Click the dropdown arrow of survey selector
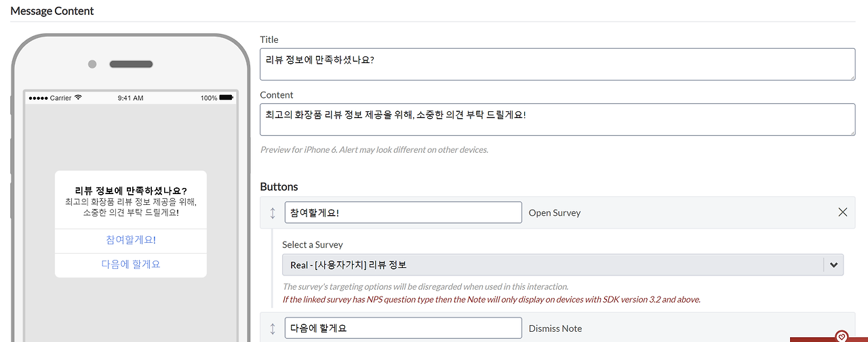Viewport: 868px width, 342px height. pos(833,265)
